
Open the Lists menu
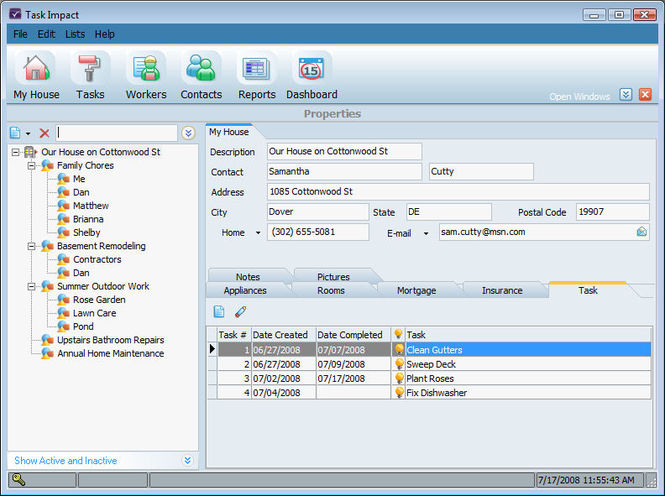coord(75,34)
